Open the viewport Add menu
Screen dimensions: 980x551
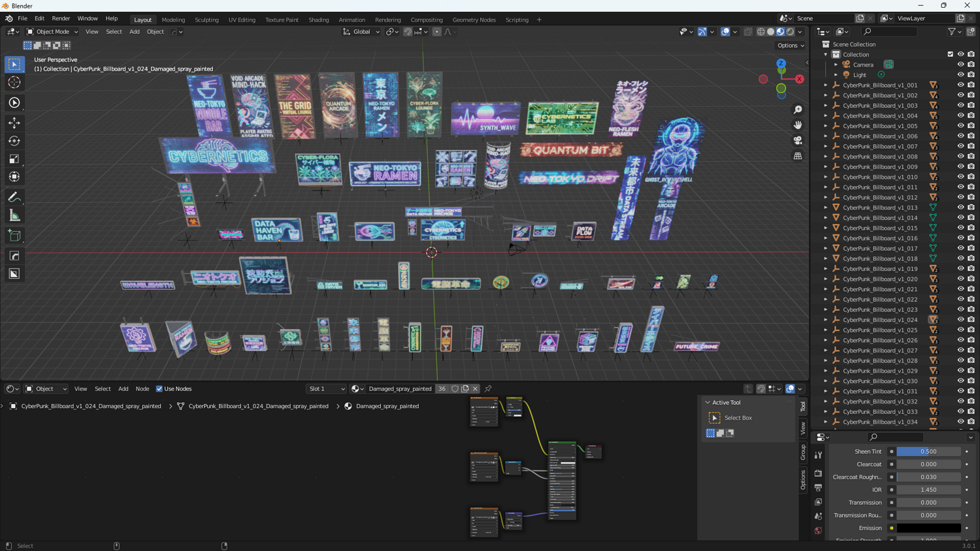click(x=135, y=31)
